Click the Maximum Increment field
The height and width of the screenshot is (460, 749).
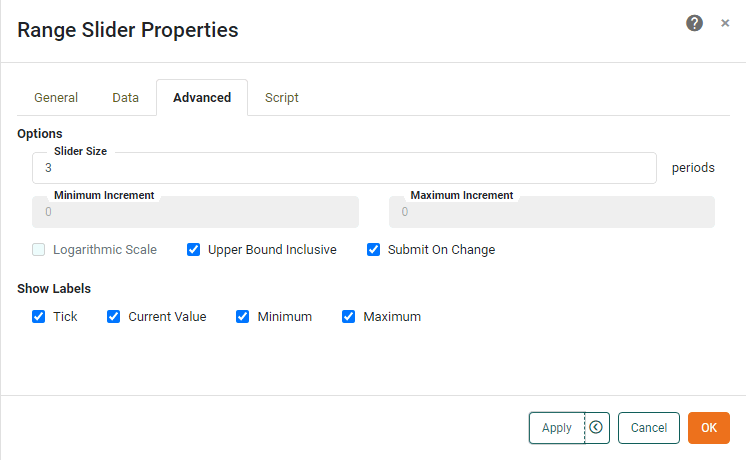point(551,212)
